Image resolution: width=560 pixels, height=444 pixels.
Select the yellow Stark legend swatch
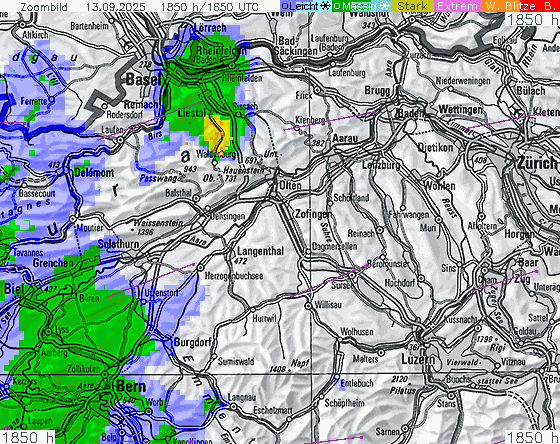coord(412,6)
